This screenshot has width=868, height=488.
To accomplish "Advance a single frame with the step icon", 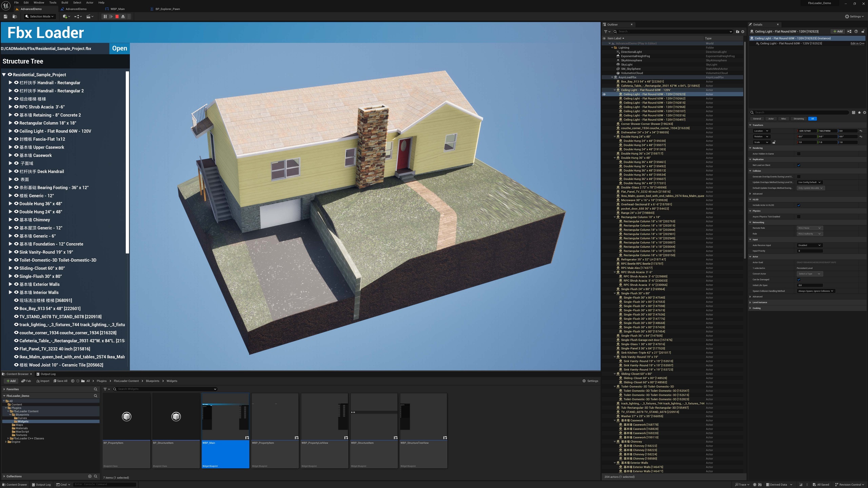I will tap(111, 16).
